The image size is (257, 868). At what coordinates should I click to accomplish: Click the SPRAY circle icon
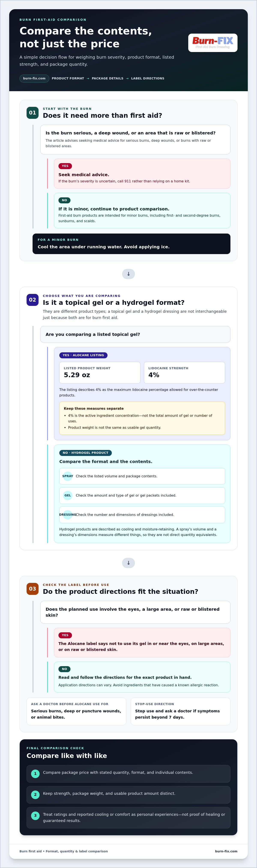(x=68, y=476)
